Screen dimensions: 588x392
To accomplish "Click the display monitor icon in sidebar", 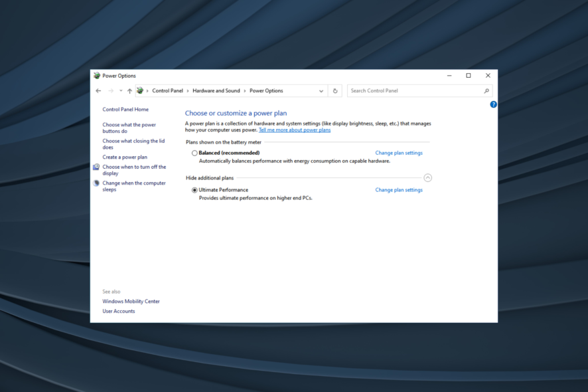I will 96,167.
